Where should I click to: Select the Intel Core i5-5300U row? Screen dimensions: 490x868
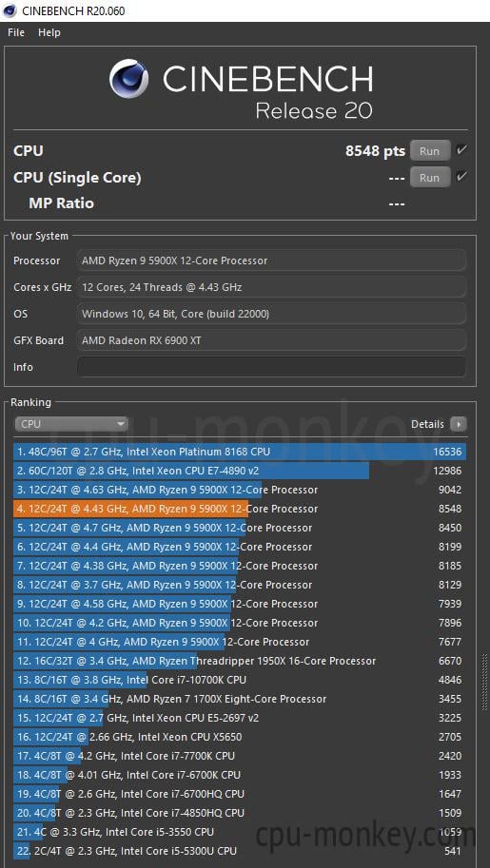[240, 851]
